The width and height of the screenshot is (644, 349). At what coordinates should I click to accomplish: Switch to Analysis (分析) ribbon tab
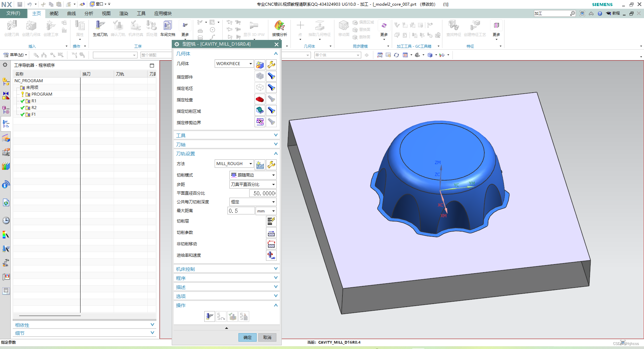[x=89, y=13]
